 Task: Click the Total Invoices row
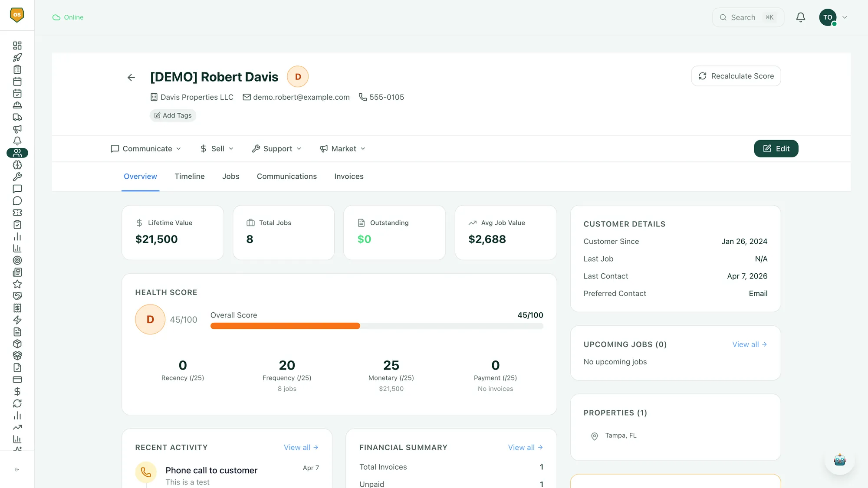(x=451, y=467)
